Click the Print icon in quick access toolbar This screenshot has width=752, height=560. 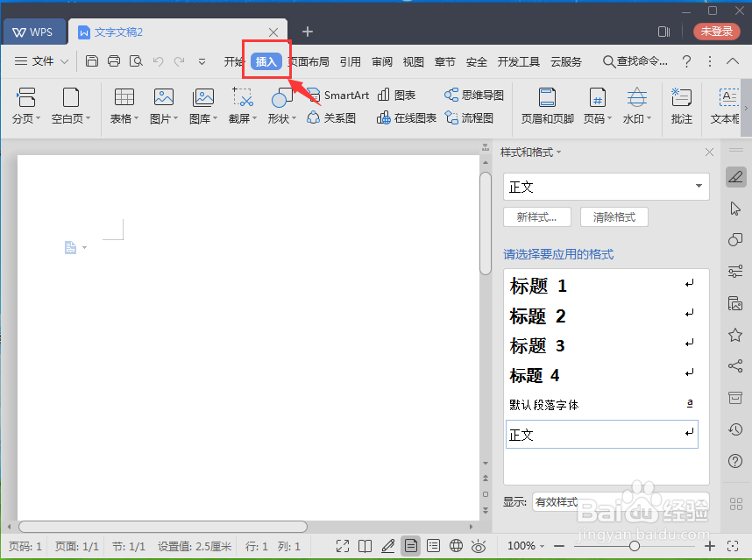point(114,60)
